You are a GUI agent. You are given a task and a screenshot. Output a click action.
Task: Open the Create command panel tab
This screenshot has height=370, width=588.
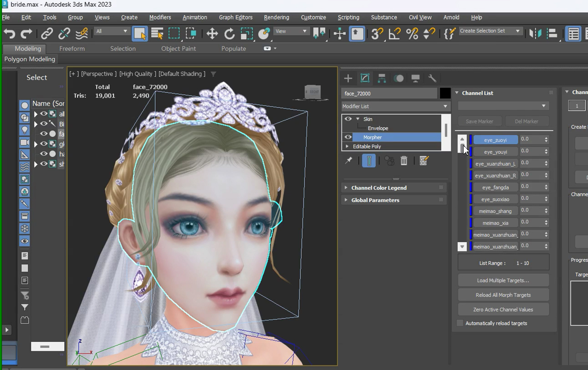pyautogui.click(x=348, y=78)
